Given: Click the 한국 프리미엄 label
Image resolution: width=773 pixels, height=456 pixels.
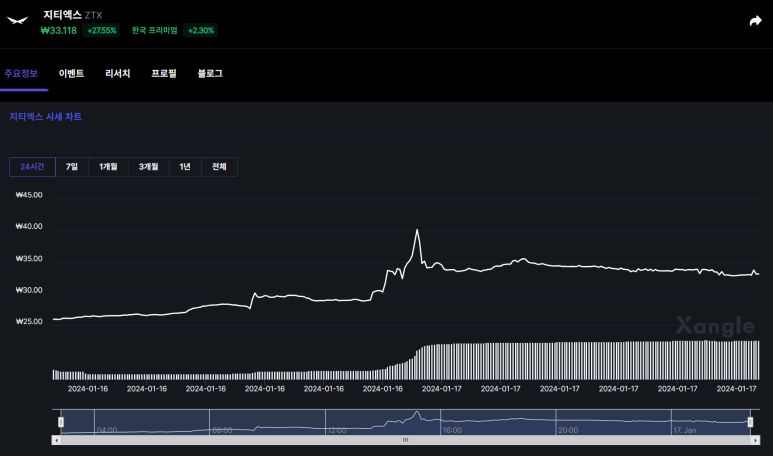Looking at the screenshot, I should click(154, 31).
